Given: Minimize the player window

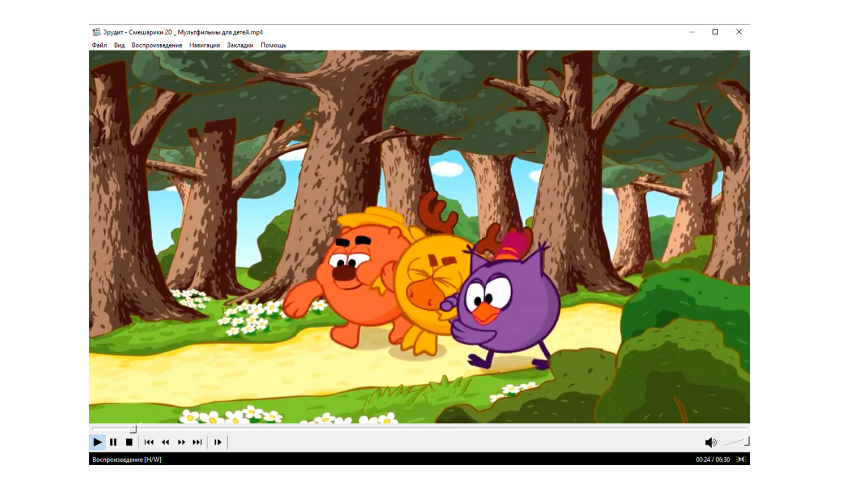Looking at the screenshot, I should click(x=692, y=32).
